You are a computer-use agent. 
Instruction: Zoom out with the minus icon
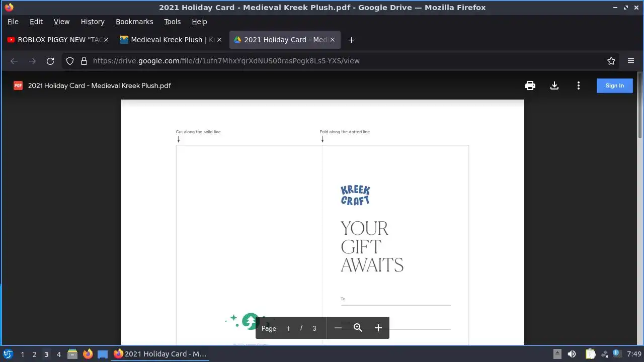(x=338, y=328)
